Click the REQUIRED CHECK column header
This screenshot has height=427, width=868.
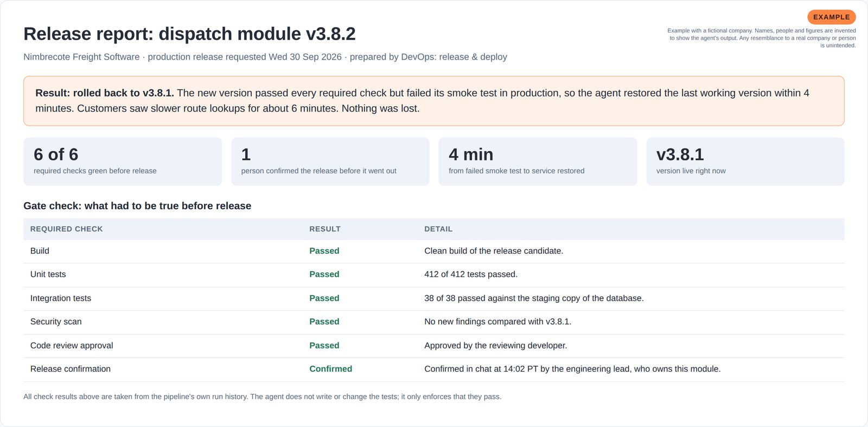66,229
